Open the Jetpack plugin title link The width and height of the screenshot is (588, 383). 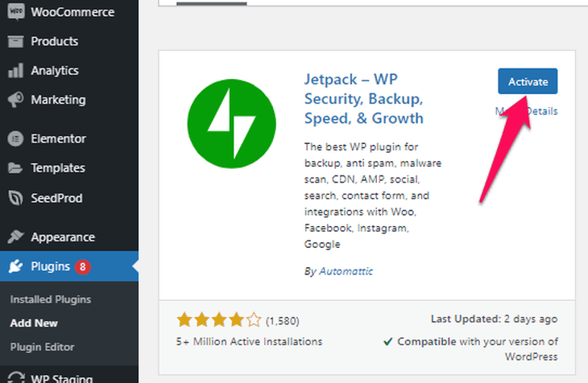click(x=363, y=100)
